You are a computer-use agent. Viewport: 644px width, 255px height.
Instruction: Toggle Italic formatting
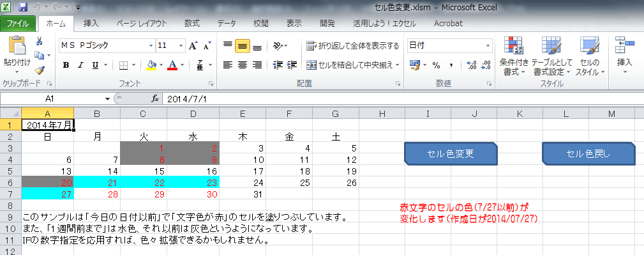80,65
